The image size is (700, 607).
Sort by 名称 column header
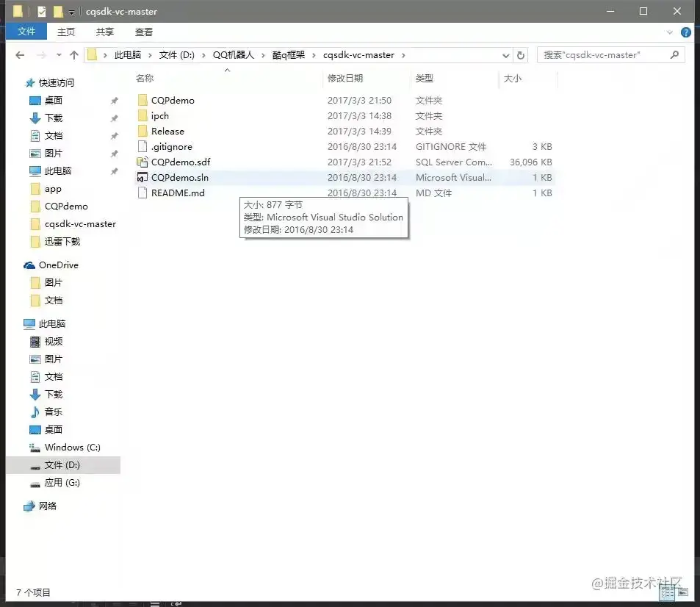[145, 79]
